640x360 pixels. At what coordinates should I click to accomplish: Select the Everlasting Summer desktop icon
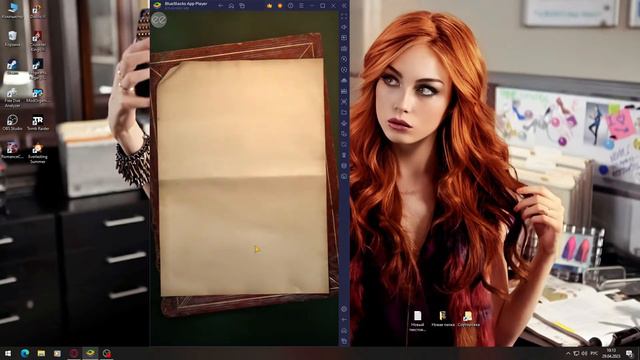[x=38, y=153]
